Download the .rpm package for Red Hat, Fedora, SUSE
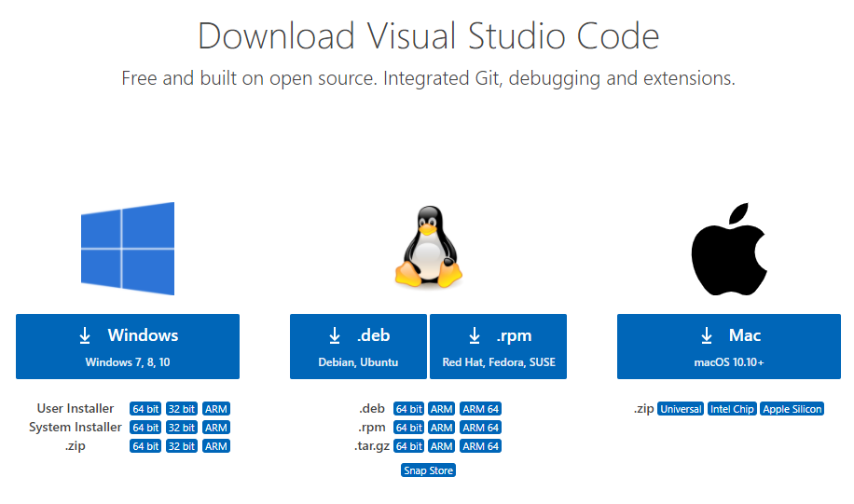The width and height of the screenshot is (854, 504). (x=499, y=347)
